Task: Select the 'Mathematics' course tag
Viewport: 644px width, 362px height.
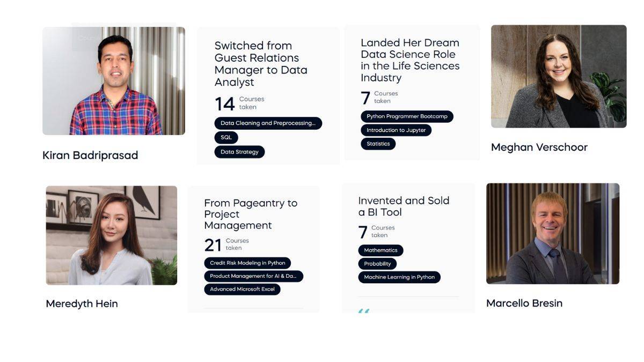Action: point(380,250)
